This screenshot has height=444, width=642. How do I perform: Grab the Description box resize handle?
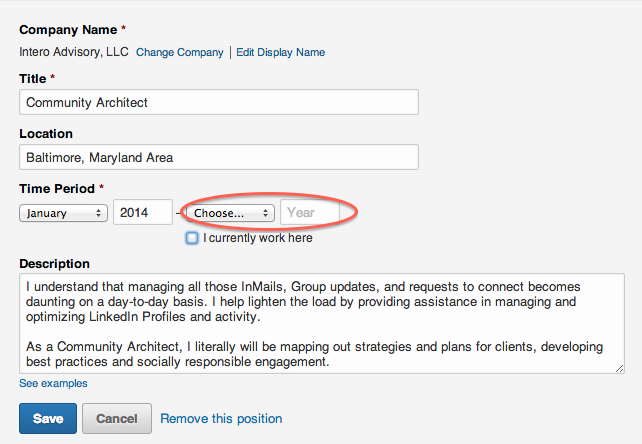coord(619,369)
